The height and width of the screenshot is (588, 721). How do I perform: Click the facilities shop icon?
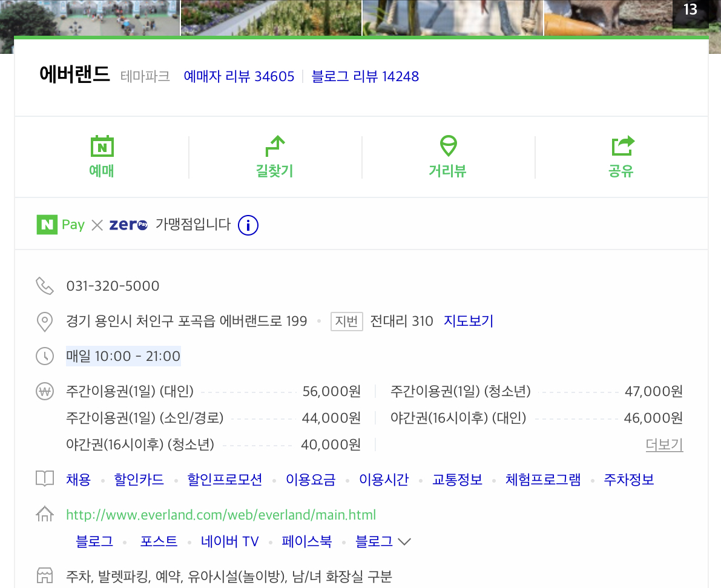point(45,575)
